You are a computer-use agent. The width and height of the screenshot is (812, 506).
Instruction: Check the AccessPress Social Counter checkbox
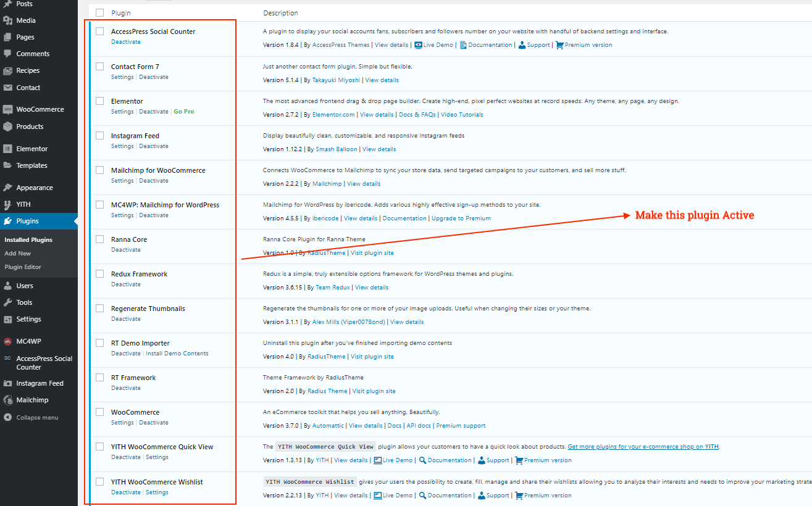pyautogui.click(x=100, y=31)
